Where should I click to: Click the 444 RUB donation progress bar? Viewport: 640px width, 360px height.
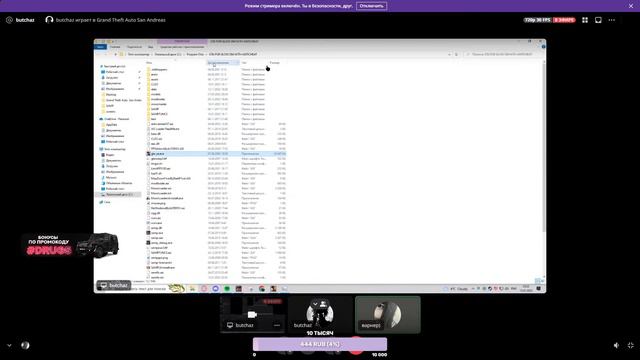pyautogui.click(x=320, y=344)
